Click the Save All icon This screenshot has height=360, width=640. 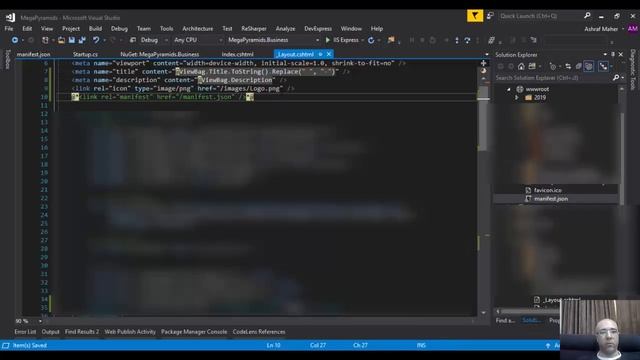82,40
